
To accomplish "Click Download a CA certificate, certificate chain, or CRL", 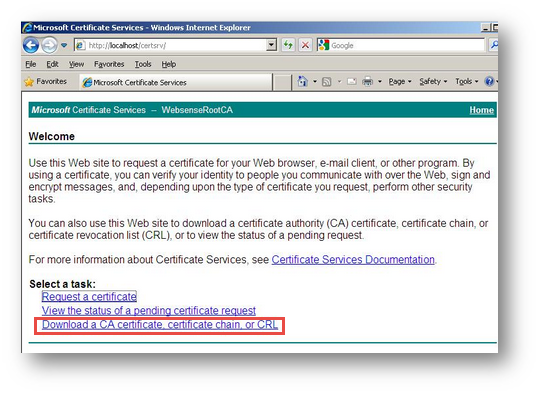I will click(160, 325).
